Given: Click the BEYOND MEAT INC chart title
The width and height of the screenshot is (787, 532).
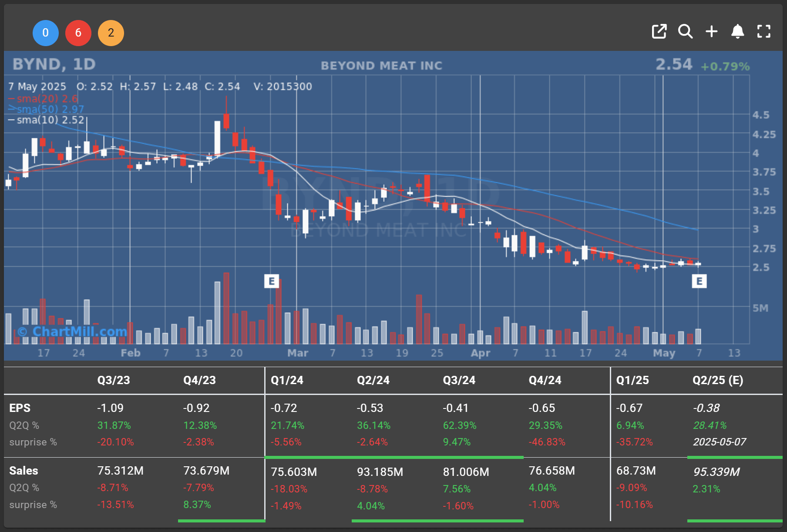Looking at the screenshot, I should (x=381, y=66).
